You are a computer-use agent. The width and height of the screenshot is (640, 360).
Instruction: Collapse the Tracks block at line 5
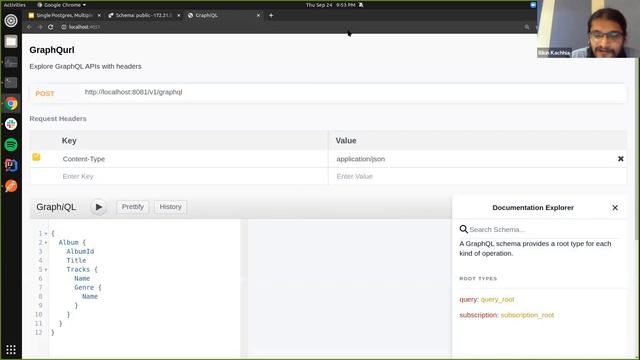point(46,269)
